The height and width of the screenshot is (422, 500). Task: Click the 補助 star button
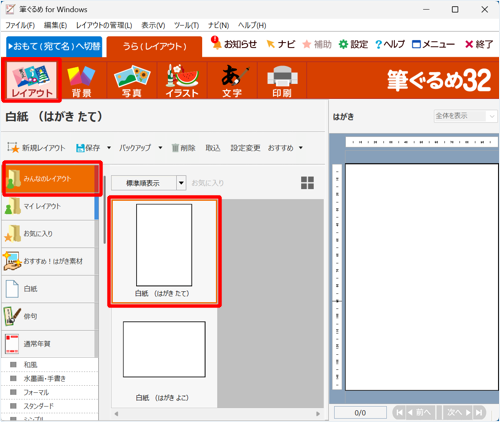(317, 44)
